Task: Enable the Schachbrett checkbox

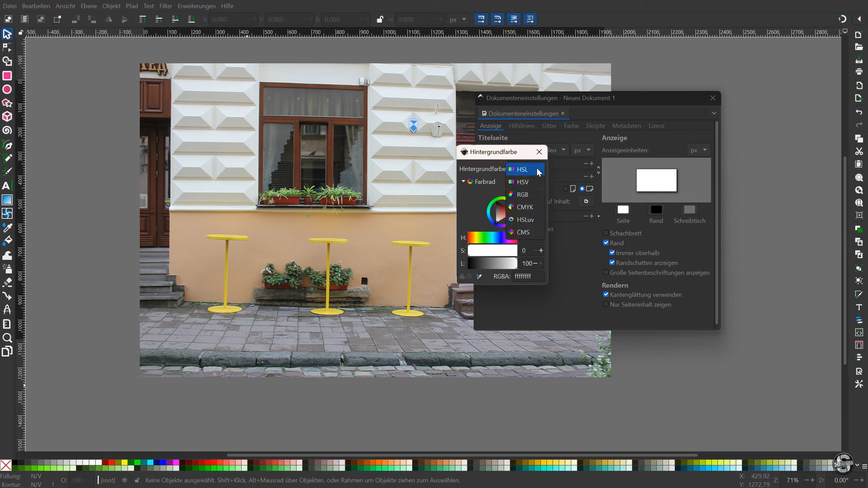Action: point(606,233)
